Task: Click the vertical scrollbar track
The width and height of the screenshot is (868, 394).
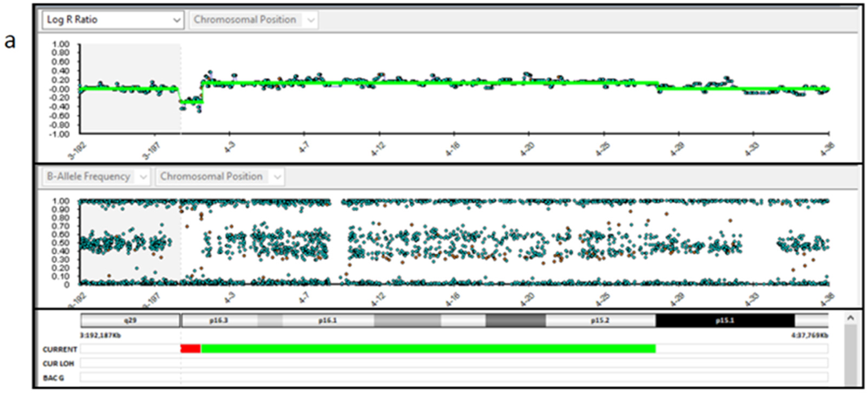Action: coord(850,355)
